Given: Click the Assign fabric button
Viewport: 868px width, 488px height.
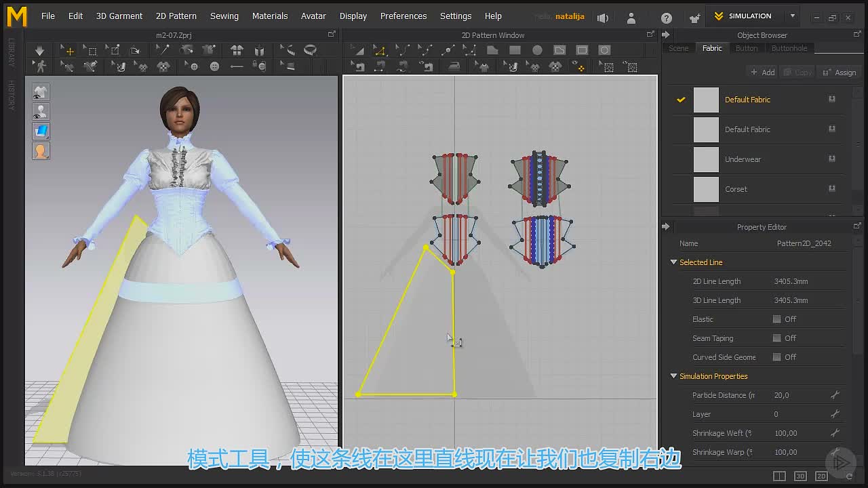Looking at the screenshot, I should (x=839, y=73).
